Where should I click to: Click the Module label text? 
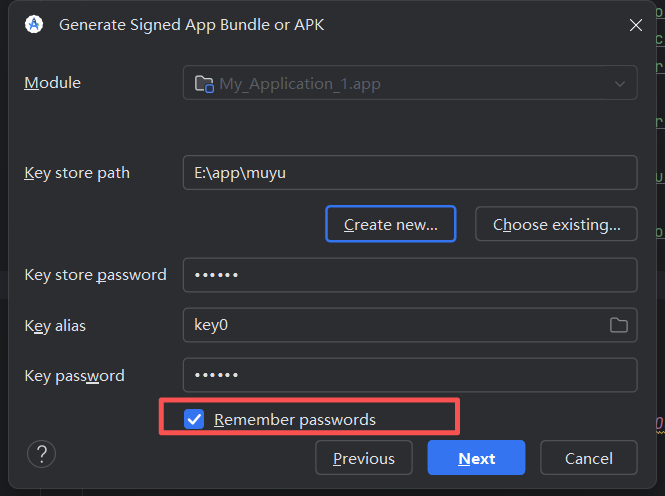(x=53, y=83)
